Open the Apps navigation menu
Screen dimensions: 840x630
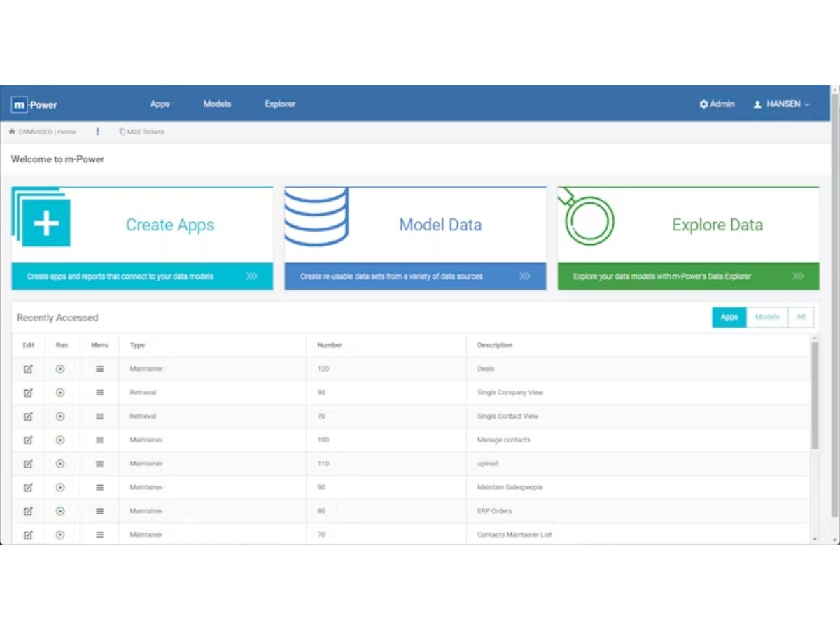160,104
